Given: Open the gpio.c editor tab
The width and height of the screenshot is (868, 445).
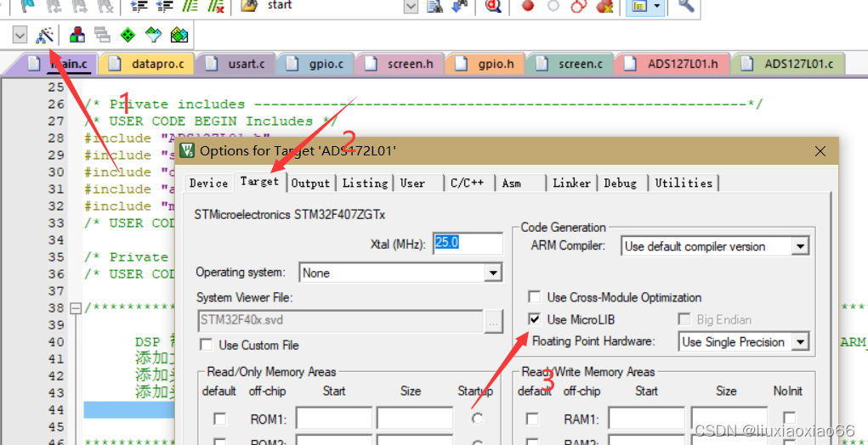Looking at the screenshot, I should 315,64.
